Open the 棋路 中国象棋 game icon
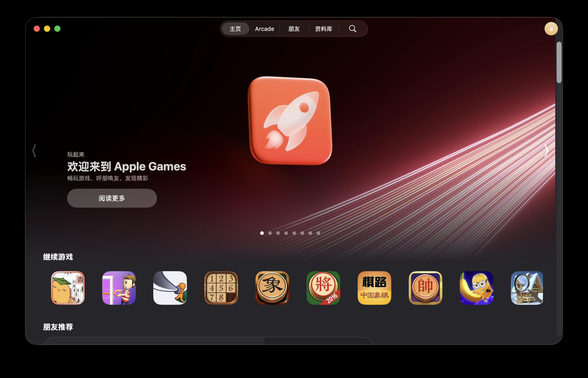The width and height of the screenshot is (588, 378). click(x=374, y=288)
